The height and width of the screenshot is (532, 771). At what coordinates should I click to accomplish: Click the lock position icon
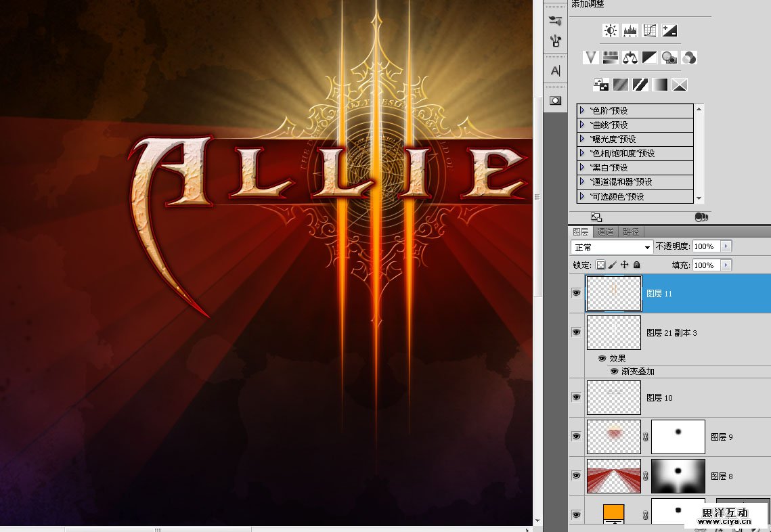[x=625, y=265]
